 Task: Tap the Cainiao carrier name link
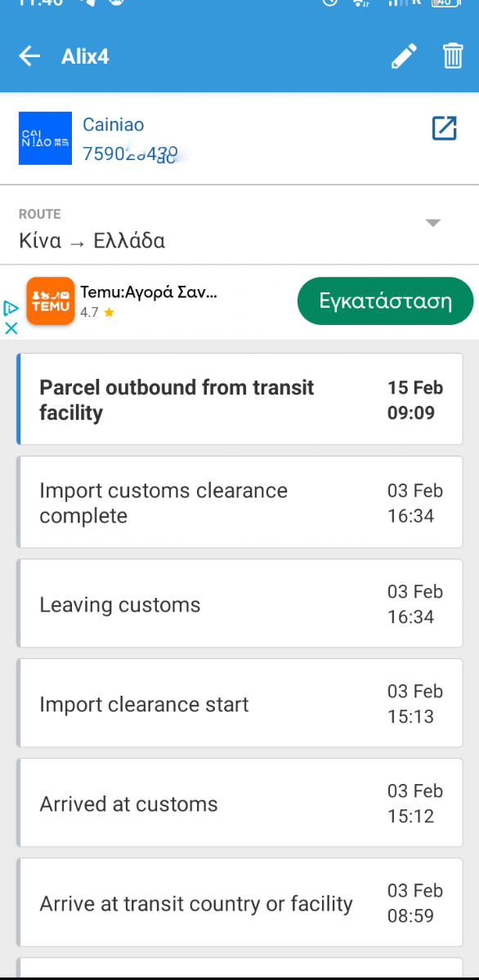point(114,125)
